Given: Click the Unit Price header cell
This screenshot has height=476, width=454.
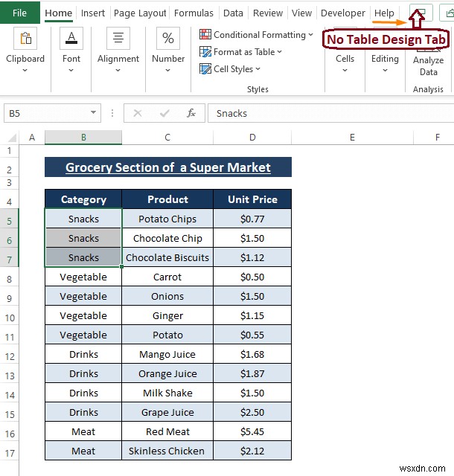Looking at the screenshot, I should [252, 199].
